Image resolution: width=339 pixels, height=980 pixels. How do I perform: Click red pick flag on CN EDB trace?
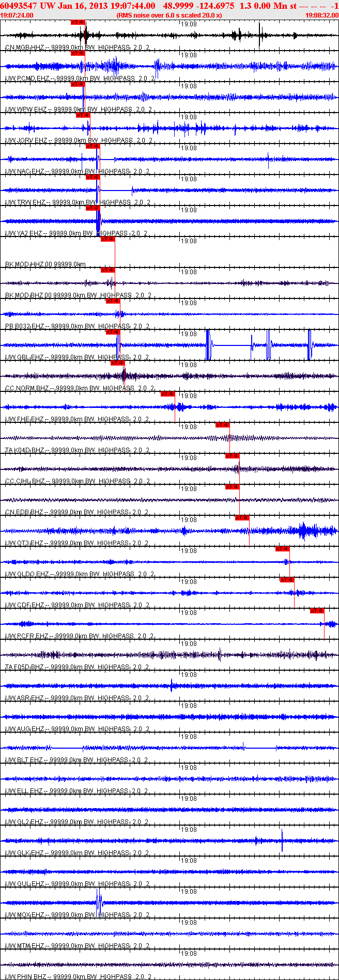[x=233, y=487]
